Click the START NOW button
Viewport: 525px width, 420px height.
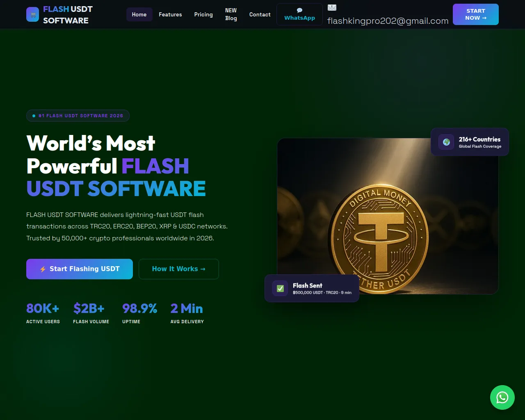point(476,14)
